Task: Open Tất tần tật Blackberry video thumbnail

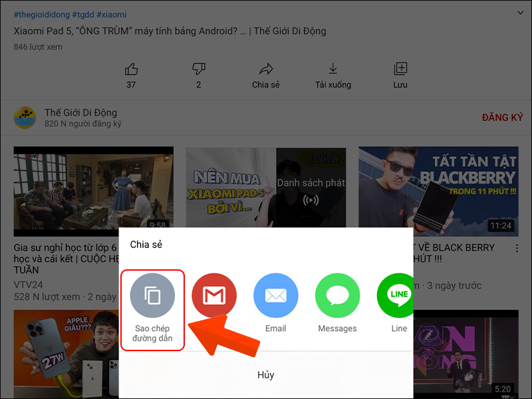Action: (438, 192)
